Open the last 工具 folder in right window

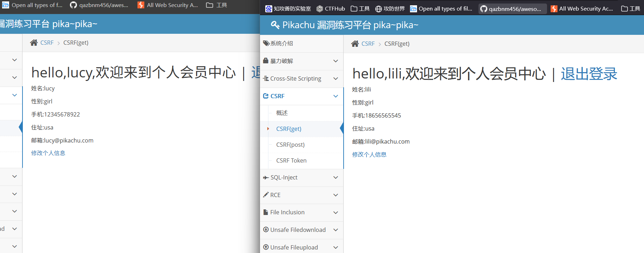(x=631, y=9)
